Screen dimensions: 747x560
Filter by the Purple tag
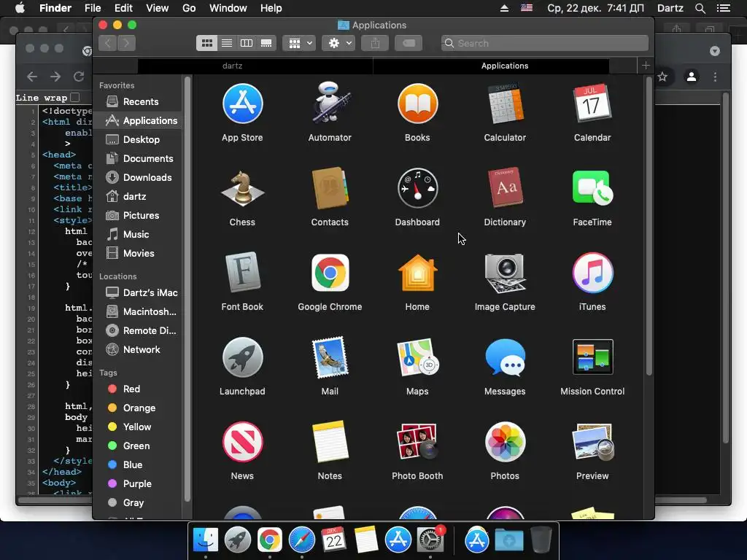(138, 484)
